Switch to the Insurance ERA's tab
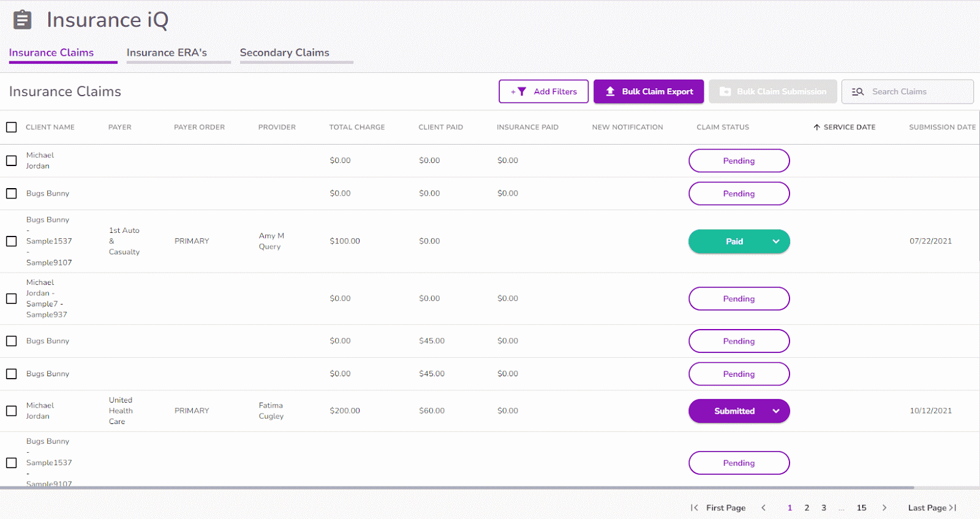 (x=167, y=53)
